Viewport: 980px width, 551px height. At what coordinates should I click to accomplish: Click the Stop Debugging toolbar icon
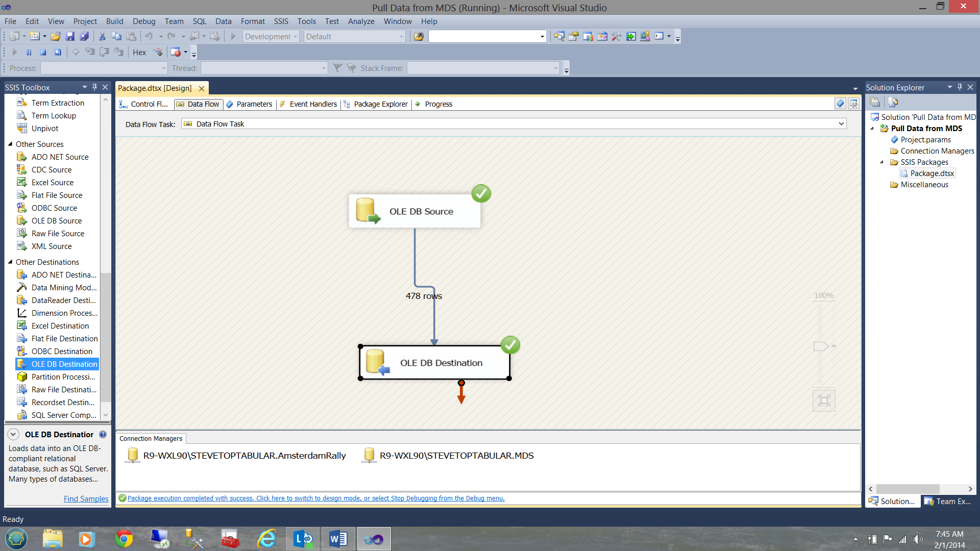[x=43, y=52]
